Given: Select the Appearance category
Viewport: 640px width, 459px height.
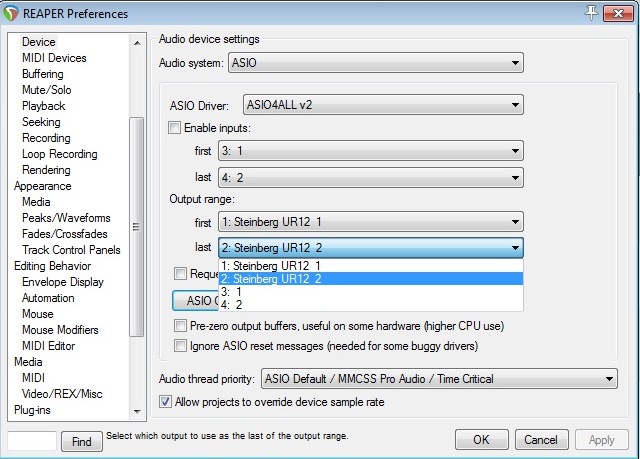Looking at the screenshot, I should pos(43,186).
